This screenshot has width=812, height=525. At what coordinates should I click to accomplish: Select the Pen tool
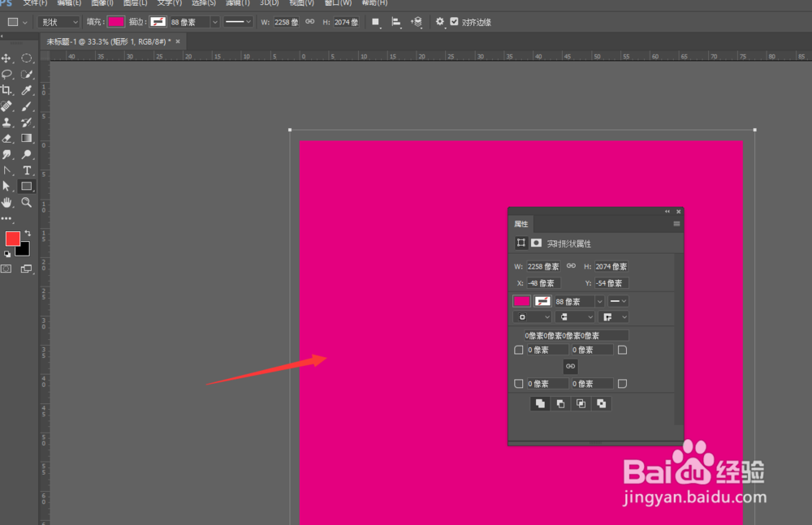[x=6, y=170]
